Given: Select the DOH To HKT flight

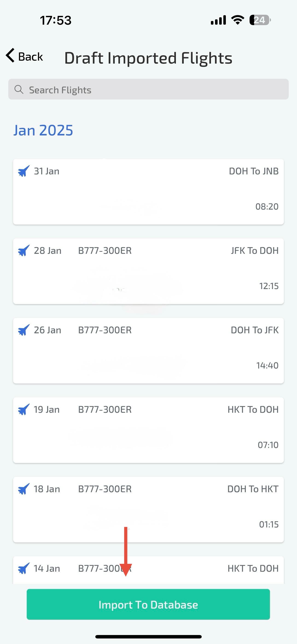Looking at the screenshot, I should [148, 509].
